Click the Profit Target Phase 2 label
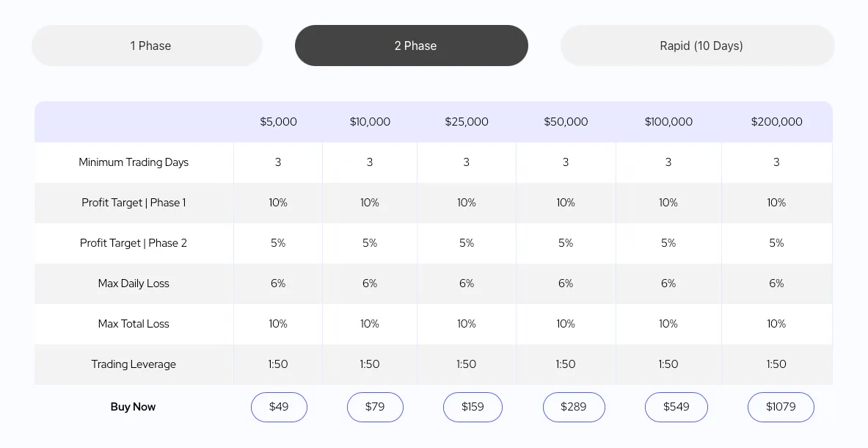This screenshot has height=448, width=868. 134,243
